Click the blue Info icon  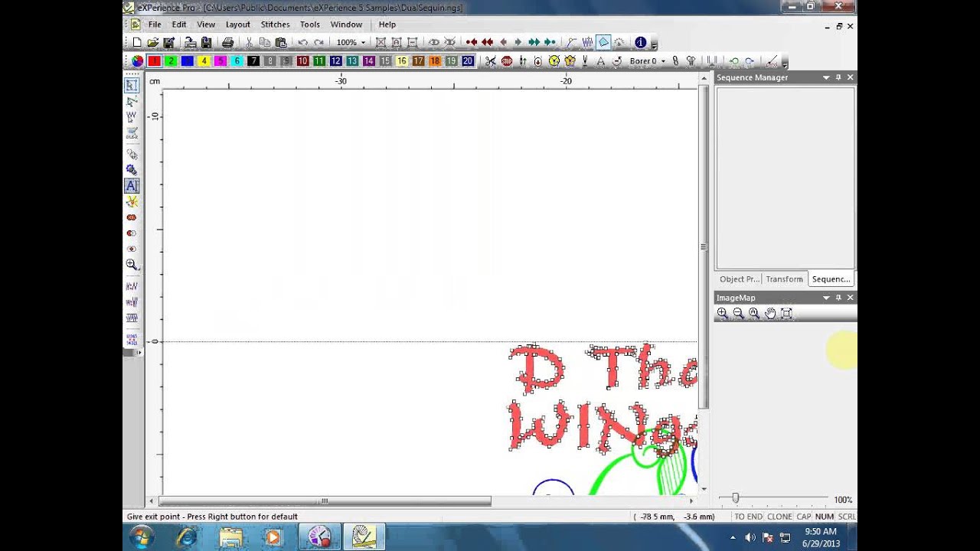pos(641,43)
